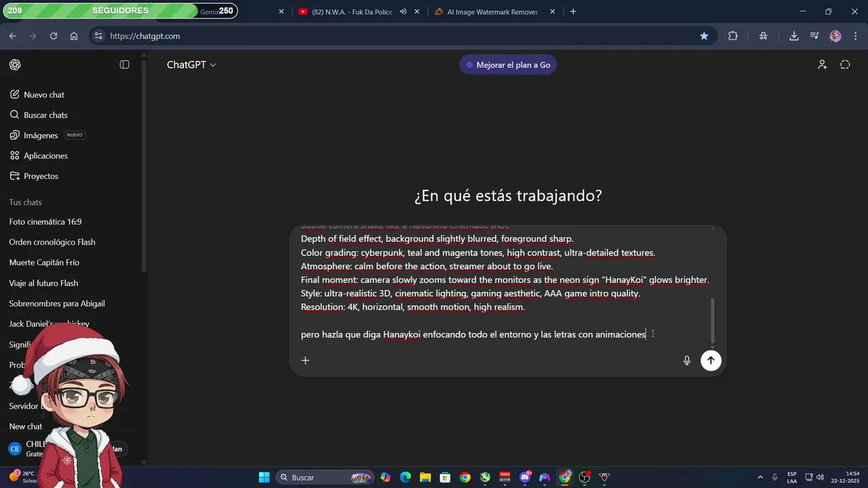This screenshot has width=868, height=488.
Task: Open Microsoft Edge from the taskbar
Action: [x=406, y=477]
